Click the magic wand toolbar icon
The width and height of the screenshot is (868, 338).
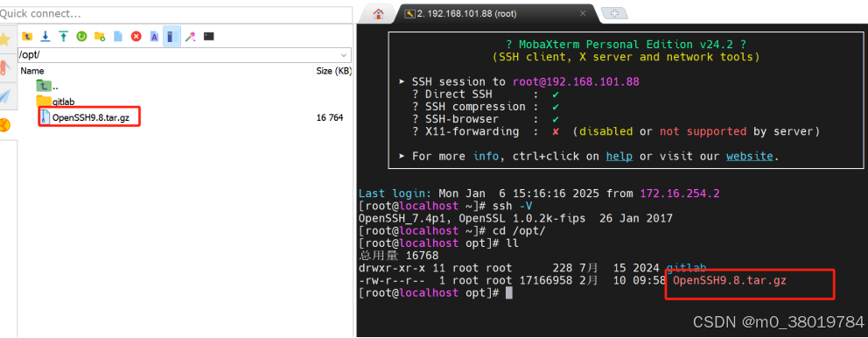pyautogui.click(x=191, y=37)
